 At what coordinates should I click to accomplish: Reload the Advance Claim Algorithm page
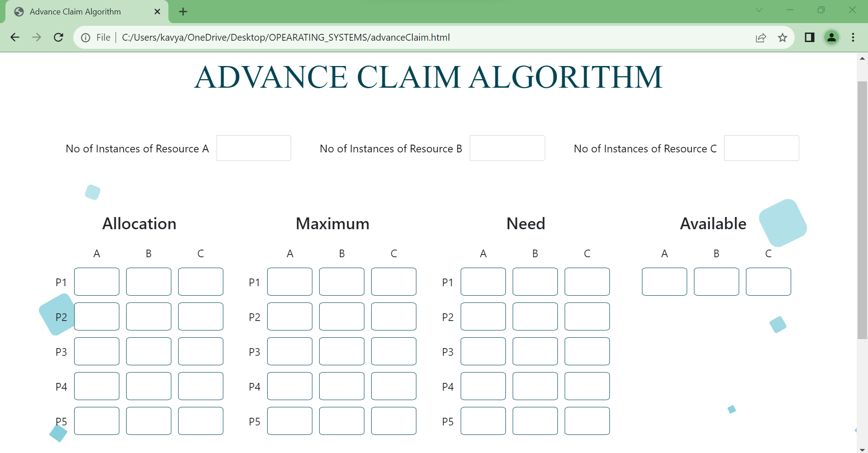[58, 37]
